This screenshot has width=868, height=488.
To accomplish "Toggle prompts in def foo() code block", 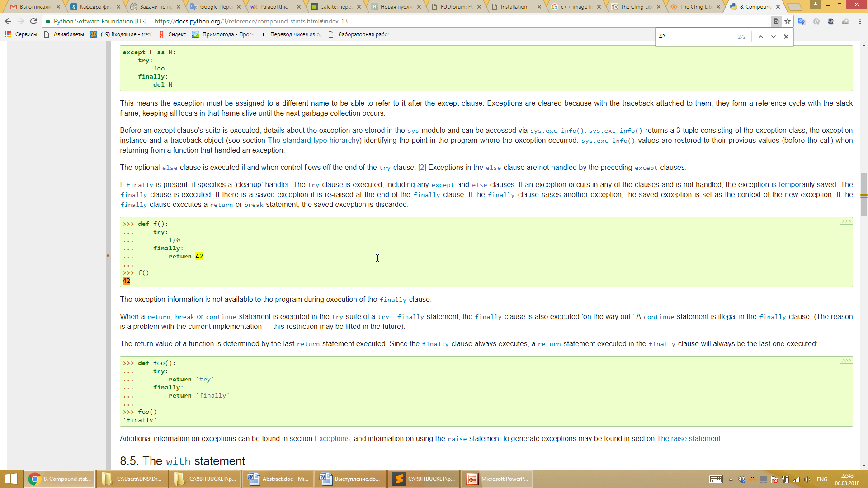I will pos(846,360).
